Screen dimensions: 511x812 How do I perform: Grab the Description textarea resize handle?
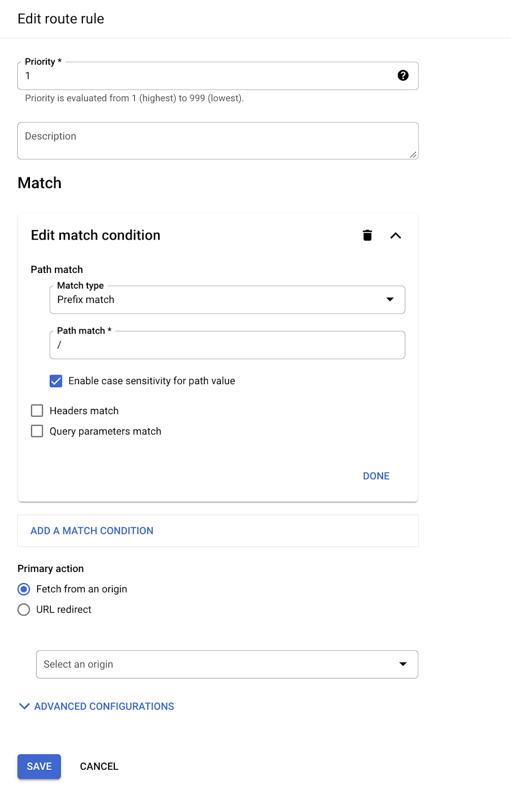coord(413,155)
